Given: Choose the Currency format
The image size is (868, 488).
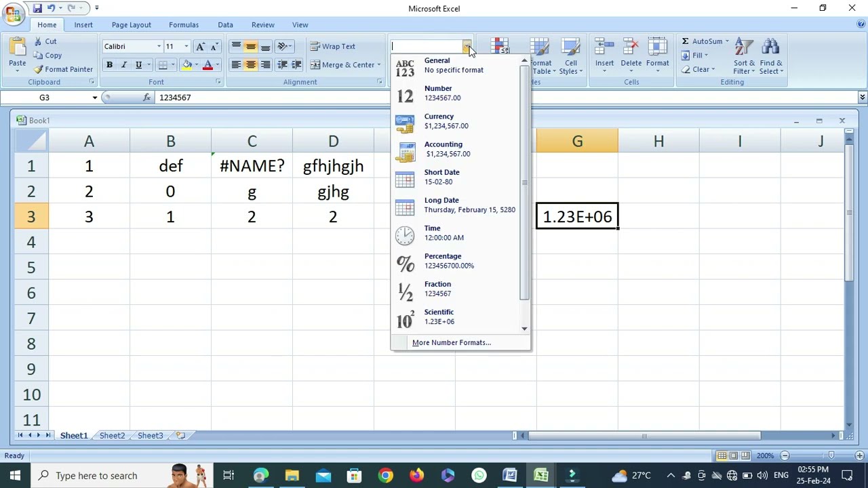Looking at the screenshot, I should click(x=456, y=121).
